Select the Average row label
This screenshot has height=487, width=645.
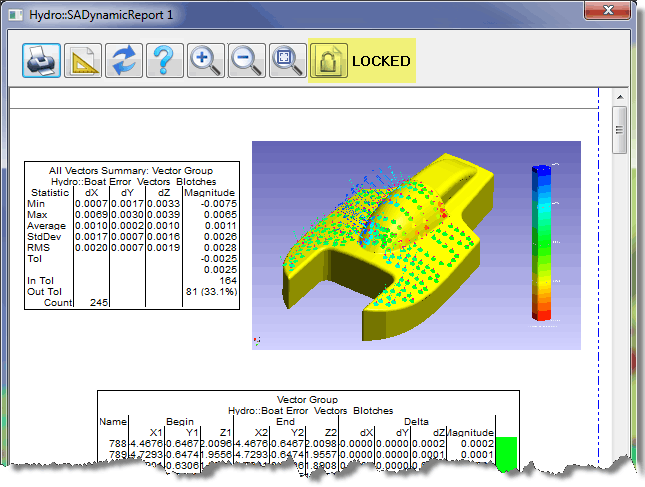coord(46,226)
